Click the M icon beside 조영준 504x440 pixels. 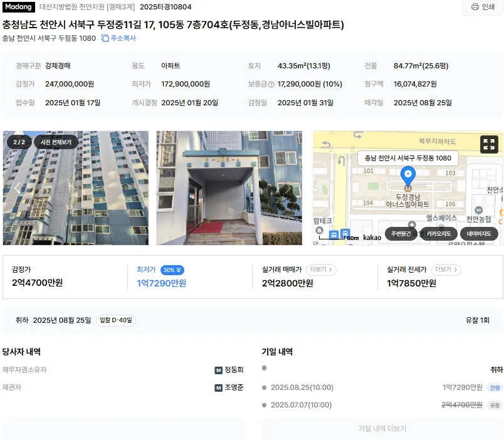pyautogui.click(x=219, y=388)
